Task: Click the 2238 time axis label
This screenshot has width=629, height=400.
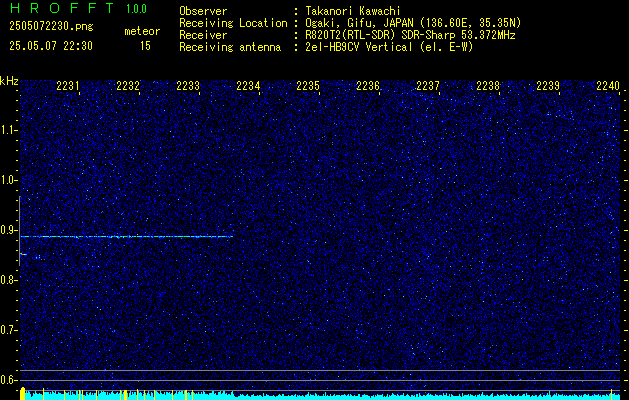Action: point(488,86)
